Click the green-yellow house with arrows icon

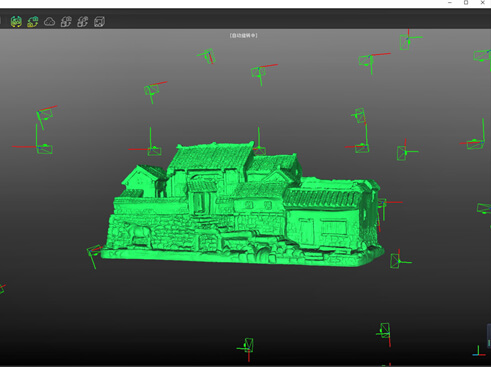[x=33, y=22]
